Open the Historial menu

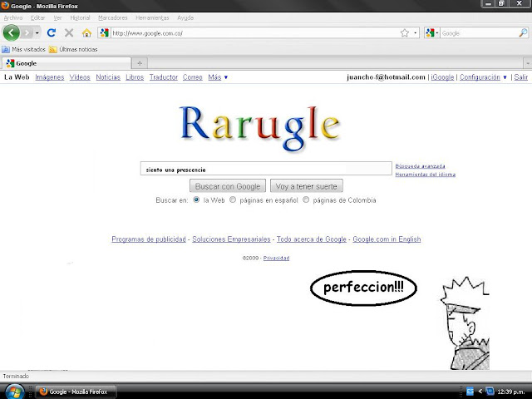(x=80, y=17)
